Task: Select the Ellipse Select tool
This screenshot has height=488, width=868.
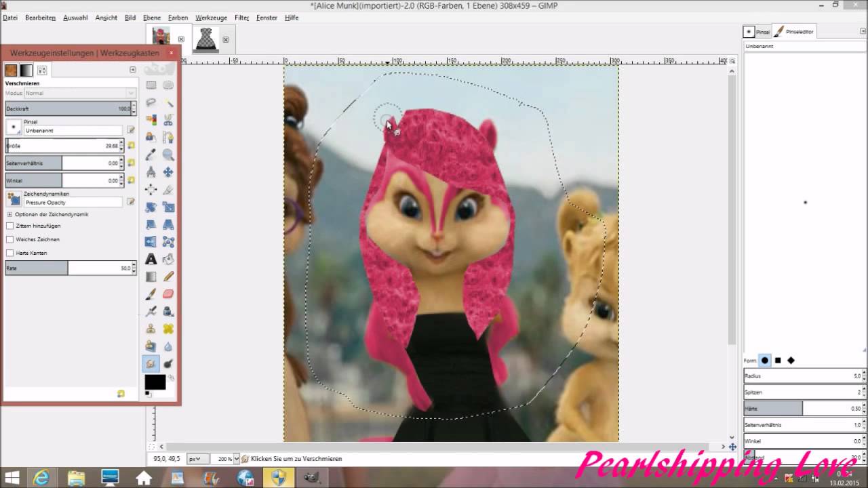Action: click(168, 85)
